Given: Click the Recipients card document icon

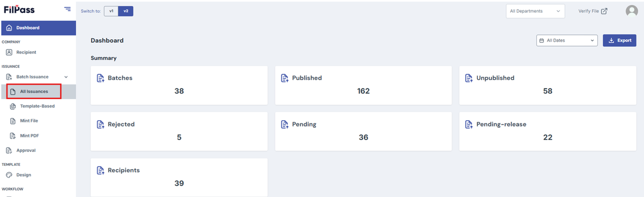Looking at the screenshot, I should (100, 170).
